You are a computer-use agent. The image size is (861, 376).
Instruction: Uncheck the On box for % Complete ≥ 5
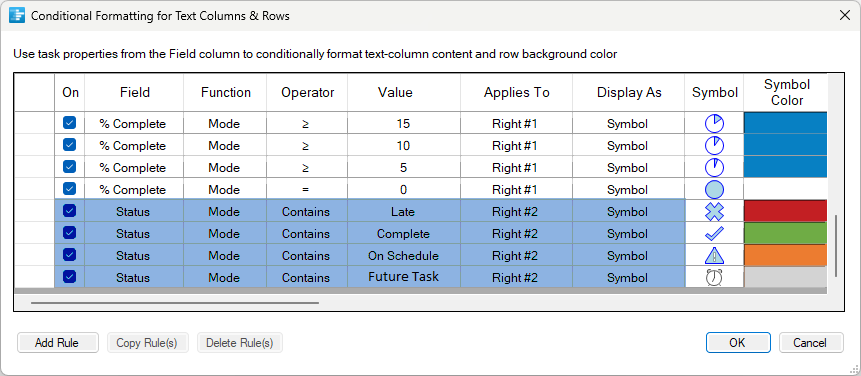pos(69,167)
